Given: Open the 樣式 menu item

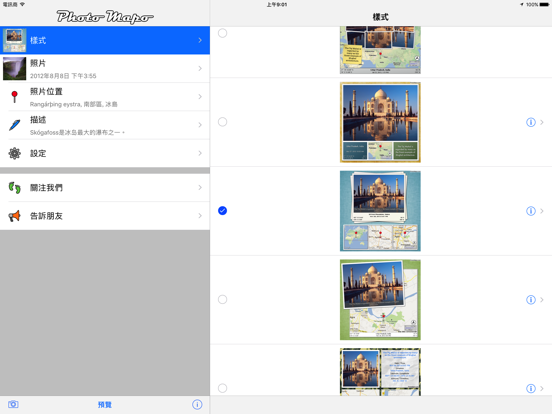Looking at the screenshot, I should [105, 40].
